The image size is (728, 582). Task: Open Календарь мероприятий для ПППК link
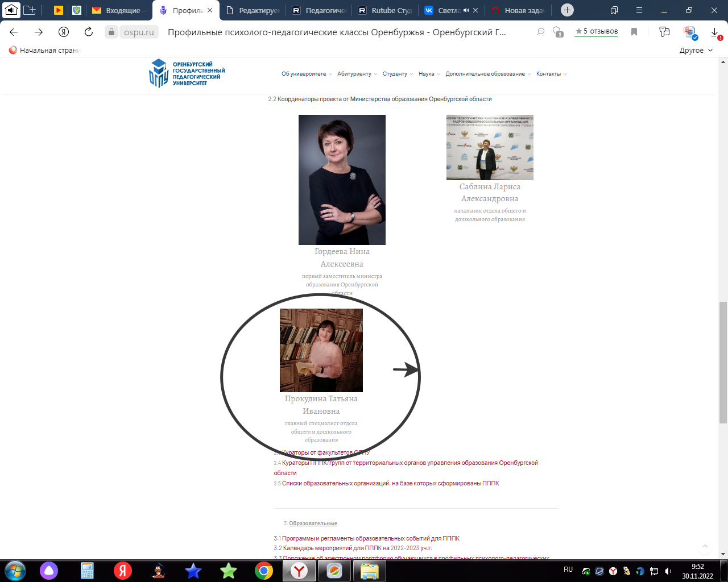pyautogui.click(x=357, y=548)
